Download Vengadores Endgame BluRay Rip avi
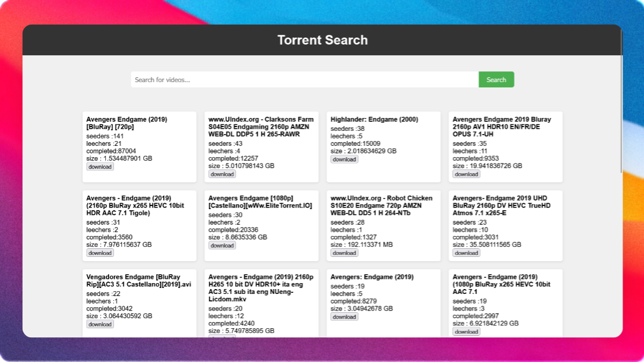The image size is (644, 362). tap(100, 324)
